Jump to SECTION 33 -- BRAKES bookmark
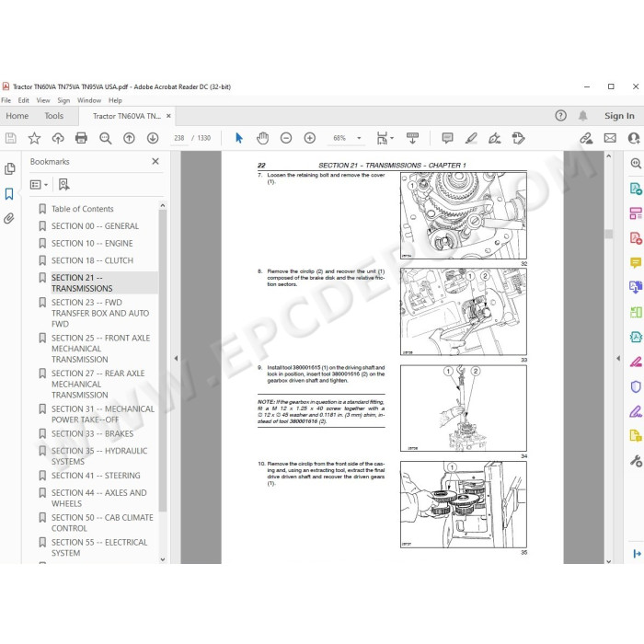Image resolution: width=644 pixels, height=644 pixels. click(92, 433)
